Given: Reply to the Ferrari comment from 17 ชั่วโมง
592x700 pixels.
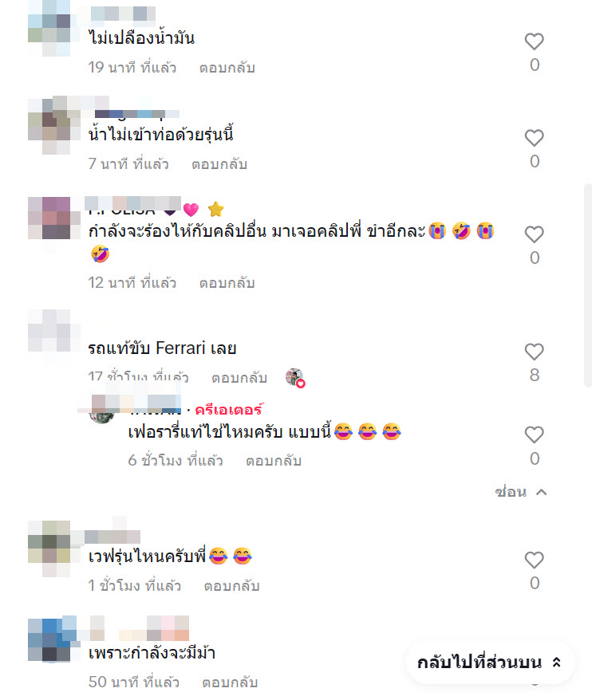Looking at the screenshot, I should click(239, 378).
